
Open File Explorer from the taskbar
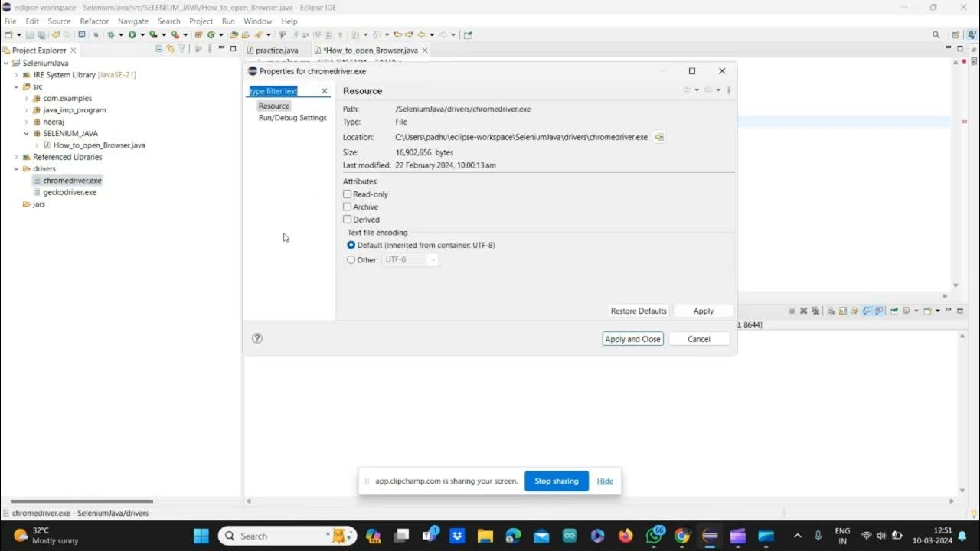(x=485, y=536)
